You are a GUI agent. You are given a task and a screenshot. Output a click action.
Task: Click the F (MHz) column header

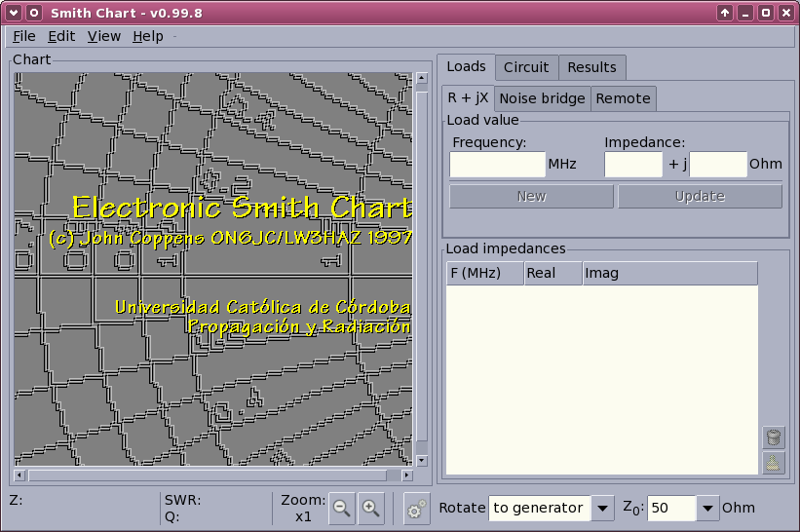(484, 274)
